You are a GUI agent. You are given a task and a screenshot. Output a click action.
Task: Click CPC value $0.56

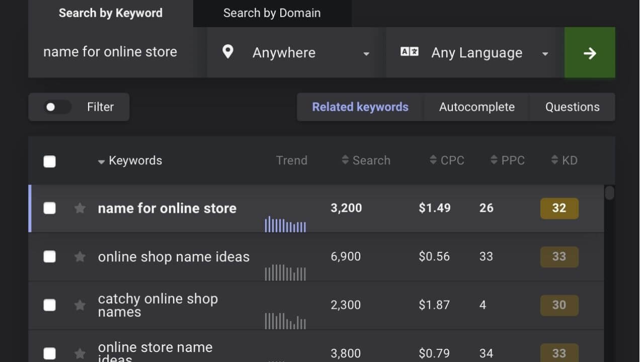pos(434,256)
